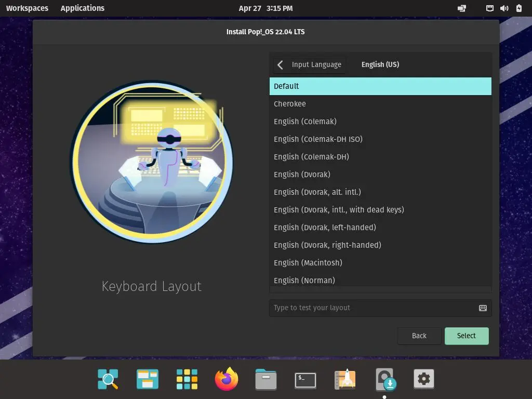Open the Workspaces menu in top bar

[27, 8]
